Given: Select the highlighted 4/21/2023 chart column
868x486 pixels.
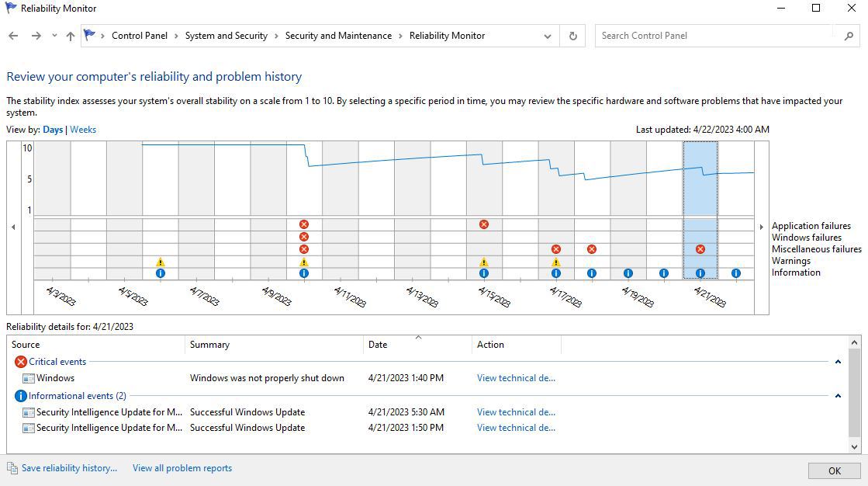Looking at the screenshot, I should pyautogui.click(x=700, y=210).
